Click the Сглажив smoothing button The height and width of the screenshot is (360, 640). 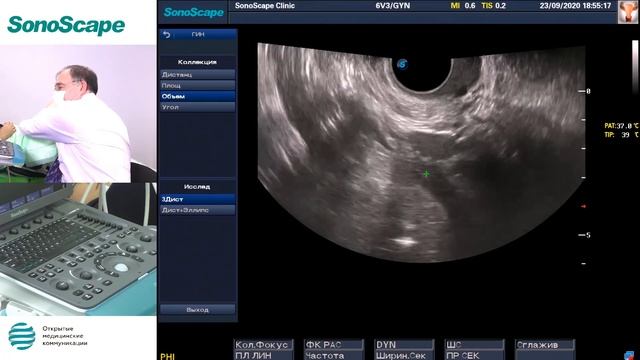tap(545, 345)
